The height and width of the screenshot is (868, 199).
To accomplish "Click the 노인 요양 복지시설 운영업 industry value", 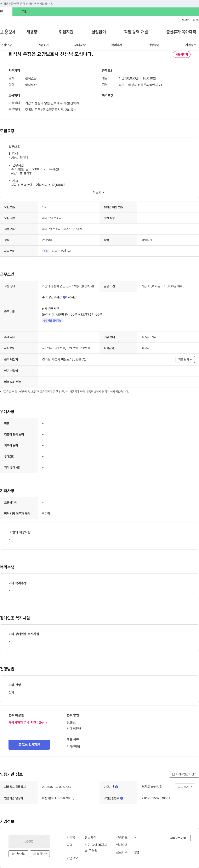I will (x=96, y=848).
